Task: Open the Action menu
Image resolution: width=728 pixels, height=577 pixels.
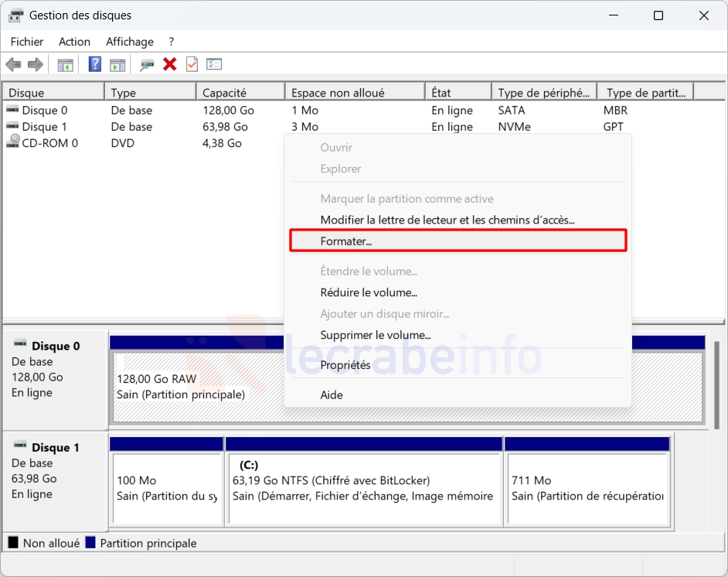Action: click(x=74, y=42)
